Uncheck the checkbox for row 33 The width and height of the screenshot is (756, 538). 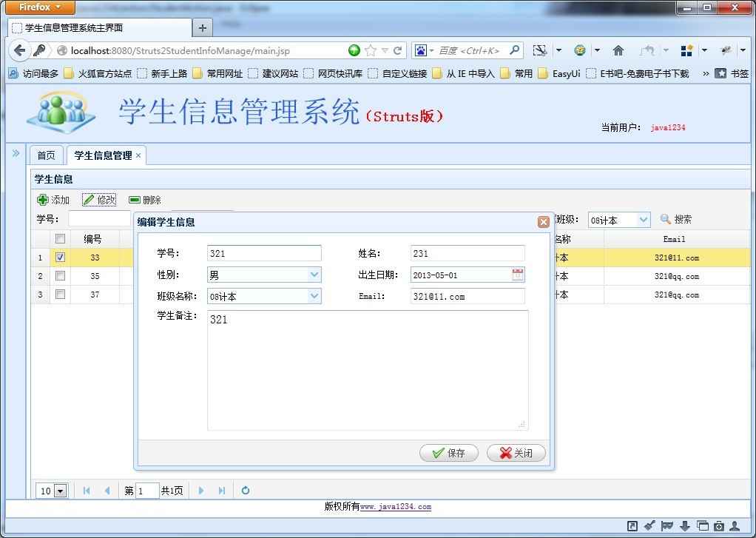(60, 258)
